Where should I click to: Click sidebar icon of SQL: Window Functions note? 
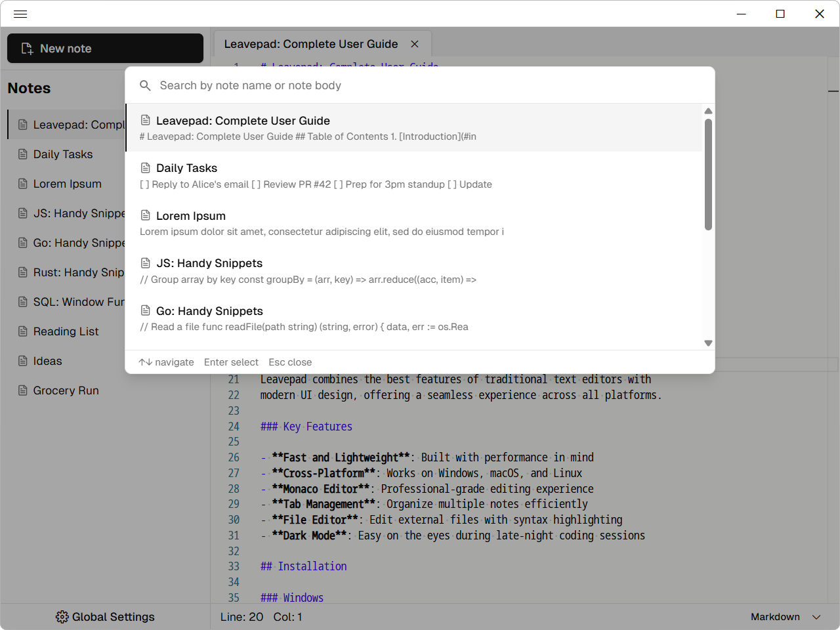23,302
